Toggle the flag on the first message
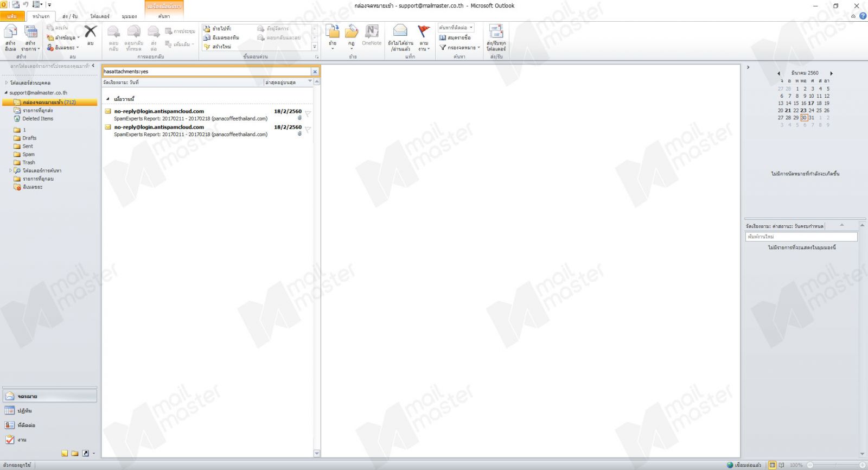 (x=308, y=114)
